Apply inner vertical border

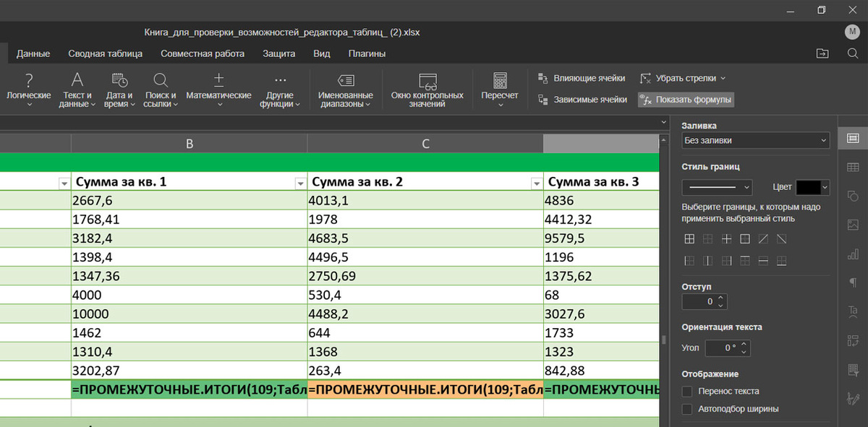[708, 261]
